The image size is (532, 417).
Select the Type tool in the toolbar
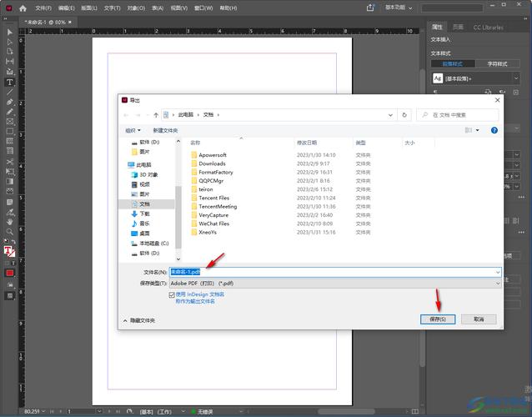pyautogui.click(x=10, y=83)
